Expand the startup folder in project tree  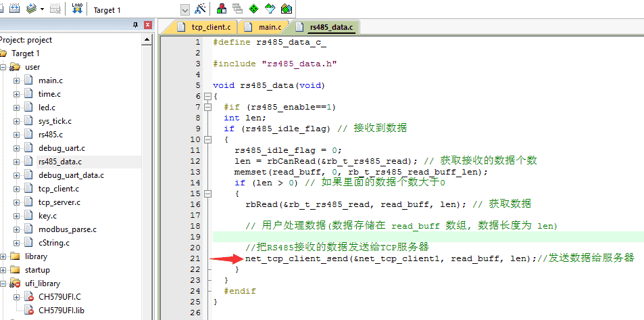click(x=4, y=270)
